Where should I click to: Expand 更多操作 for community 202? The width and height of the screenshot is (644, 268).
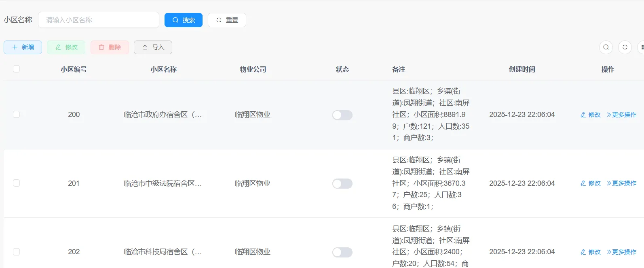coord(621,252)
